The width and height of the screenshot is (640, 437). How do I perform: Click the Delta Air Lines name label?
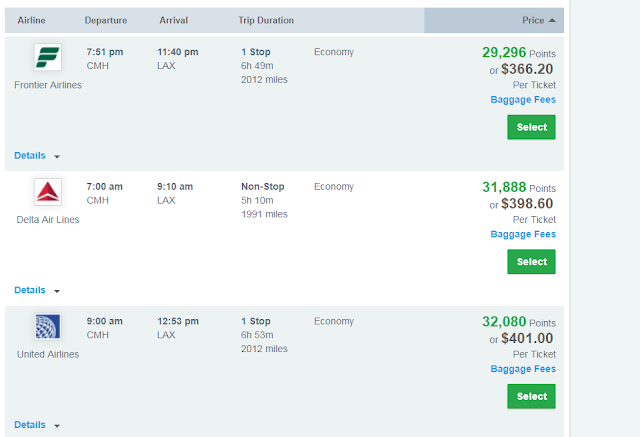point(48,220)
